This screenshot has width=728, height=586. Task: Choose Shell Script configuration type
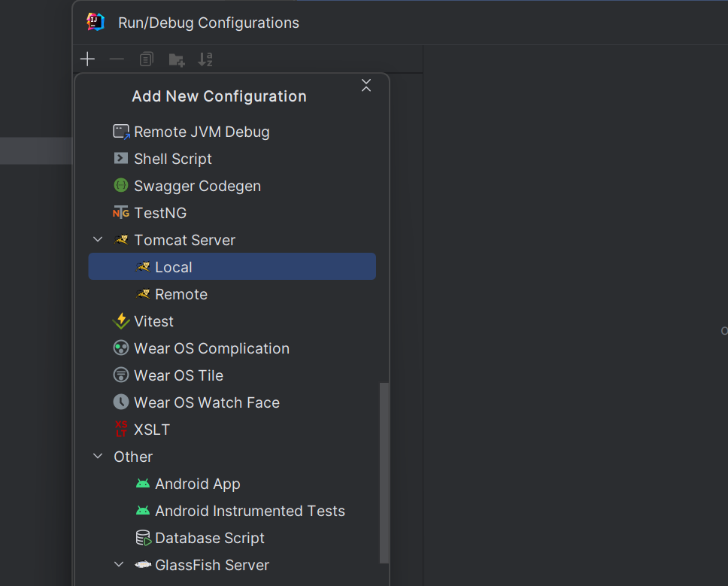172,159
